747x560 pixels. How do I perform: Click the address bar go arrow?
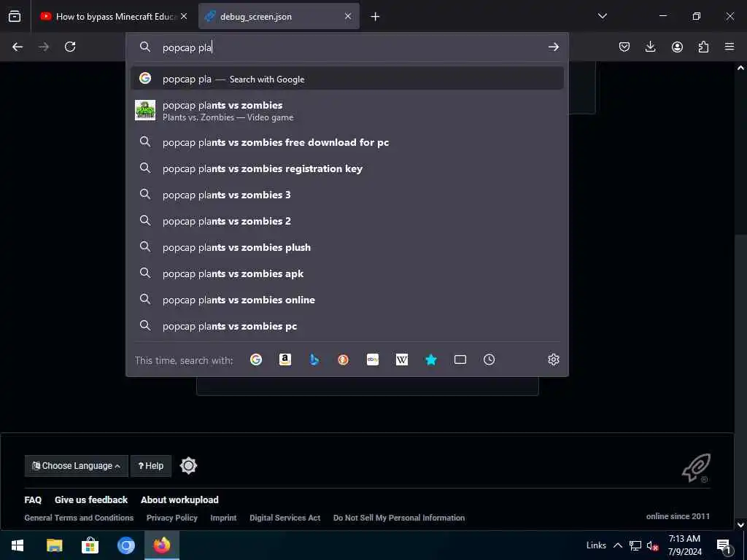[x=553, y=47]
